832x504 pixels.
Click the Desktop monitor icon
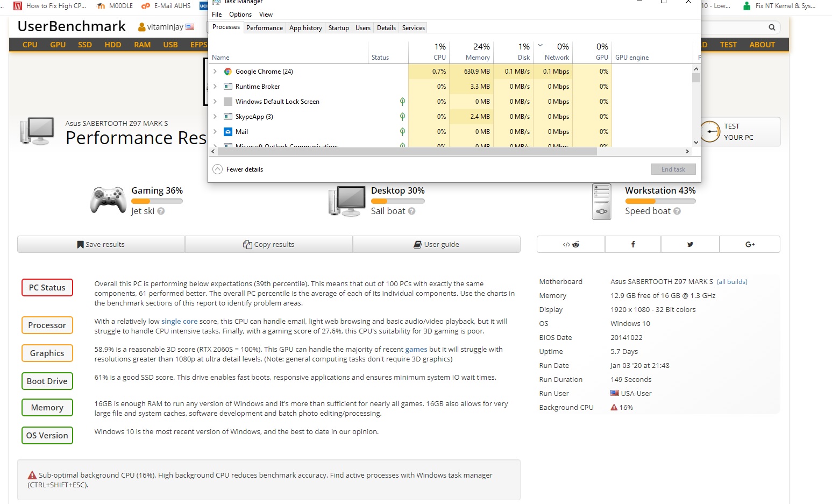click(347, 201)
